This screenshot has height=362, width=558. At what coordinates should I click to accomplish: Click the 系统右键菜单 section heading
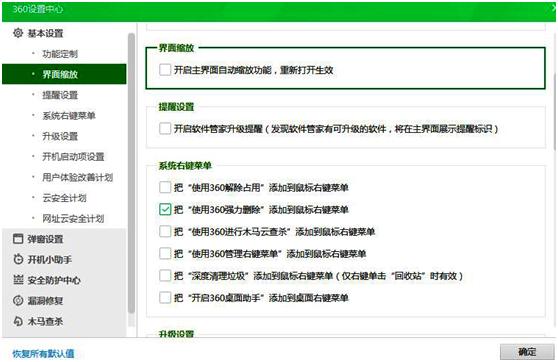click(x=185, y=165)
